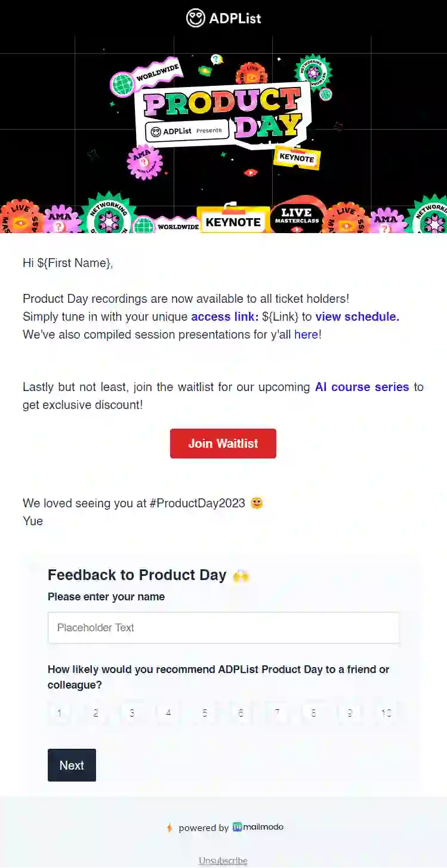The height and width of the screenshot is (868, 447).
Task: Click the Next button in the feedback form
Action: (72, 765)
